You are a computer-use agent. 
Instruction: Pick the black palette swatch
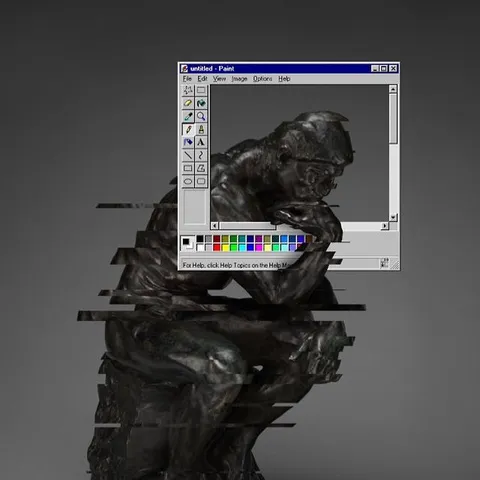coord(200,239)
